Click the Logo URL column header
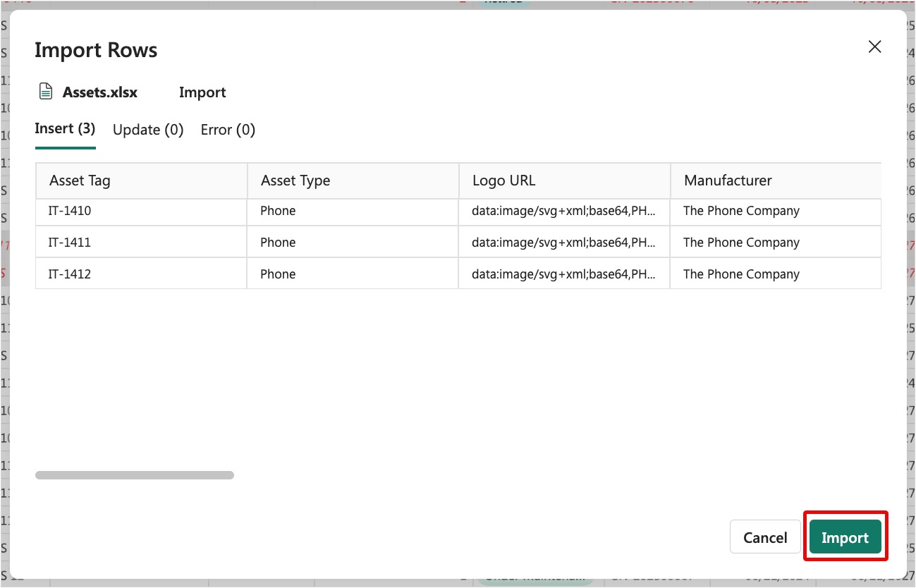 [x=564, y=180]
